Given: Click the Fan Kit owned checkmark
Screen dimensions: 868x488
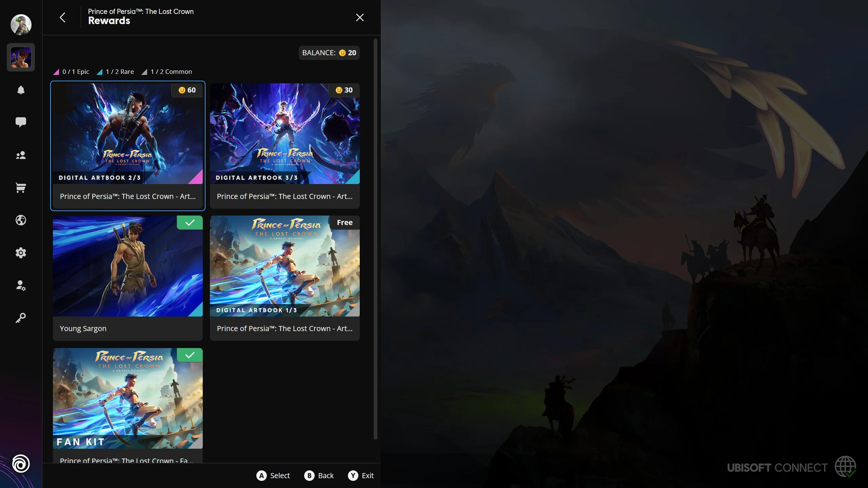Looking at the screenshot, I should (190, 355).
